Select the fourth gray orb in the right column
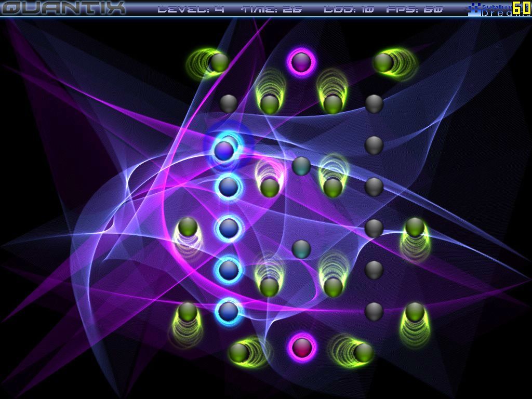This screenshot has height=399, width=532. 374,229
